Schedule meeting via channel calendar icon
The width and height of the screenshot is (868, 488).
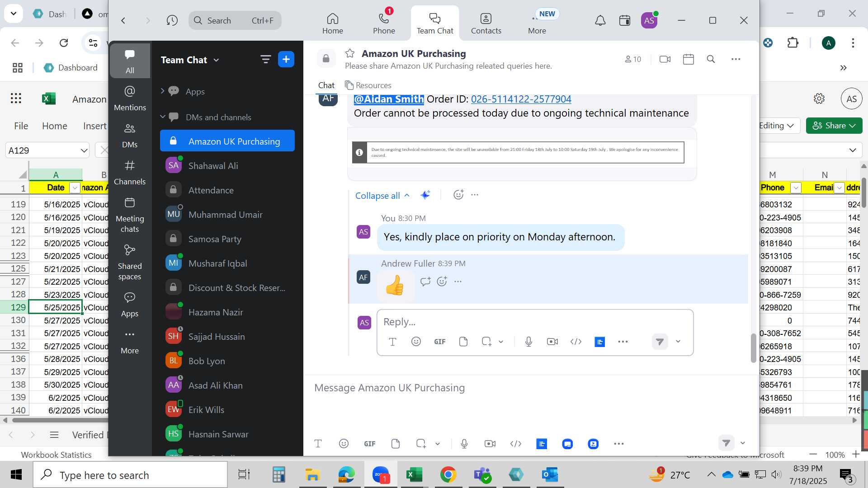point(688,59)
